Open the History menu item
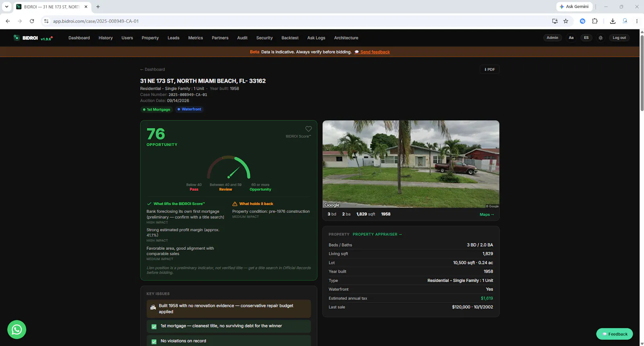Viewport: 644px width, 346px height. [105, 38]
